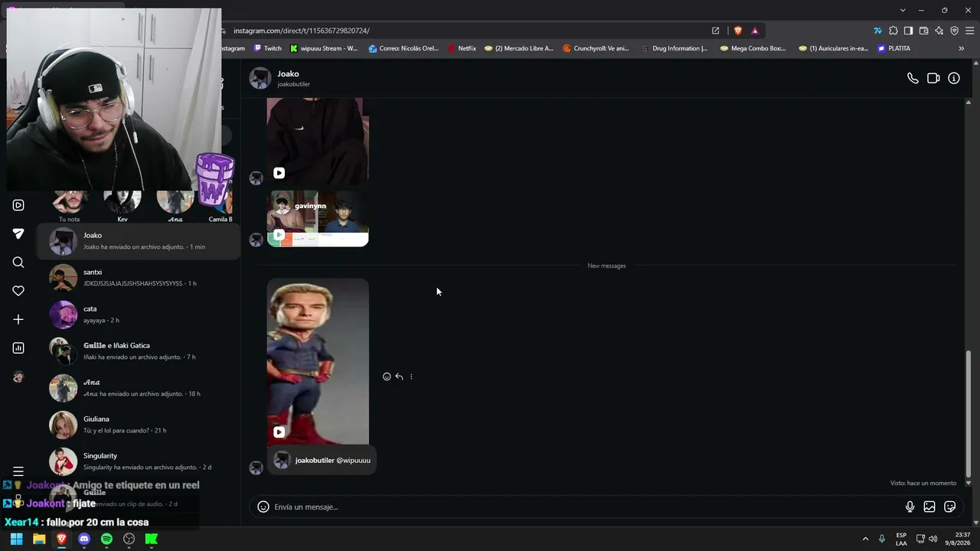Open File Explorer from the taskbar
Screen dimensions: 980x551
[x=39, y=539]
